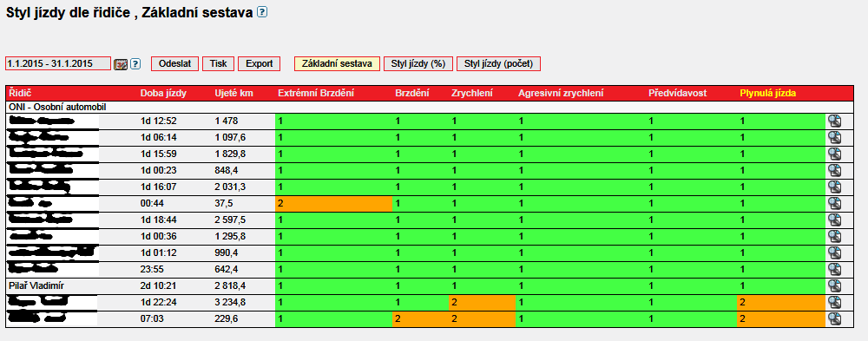Image resolution: width=868 pixels, height=341 pixels.
Task: Open detail icon for the 1d 01:12 row
Action: coord(834,253)
